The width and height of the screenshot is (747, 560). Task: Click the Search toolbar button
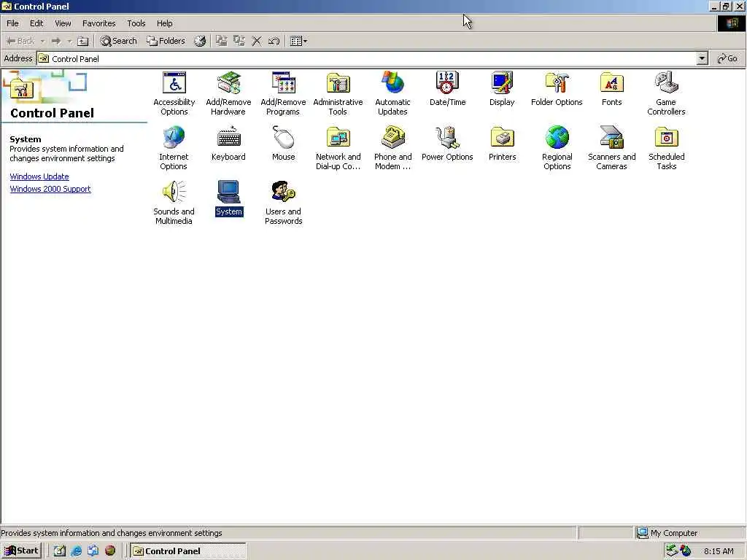click(x=119, y=41)
